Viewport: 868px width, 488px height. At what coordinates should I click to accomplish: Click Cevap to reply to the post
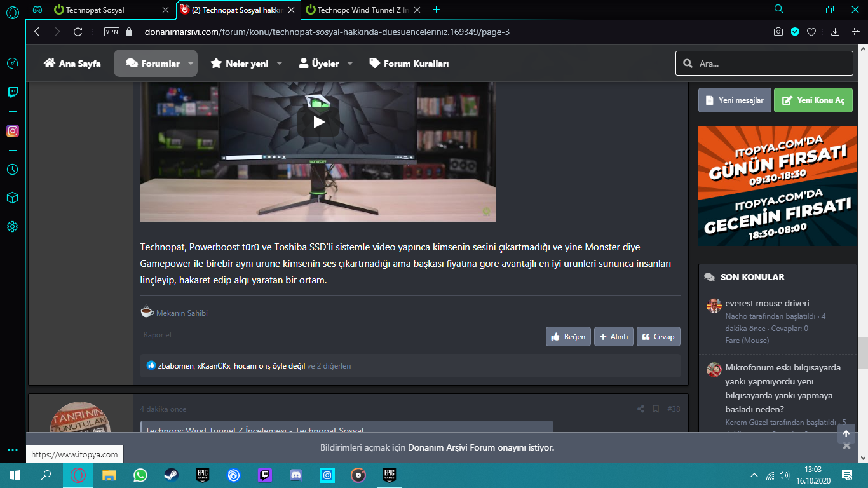point(658,337)
